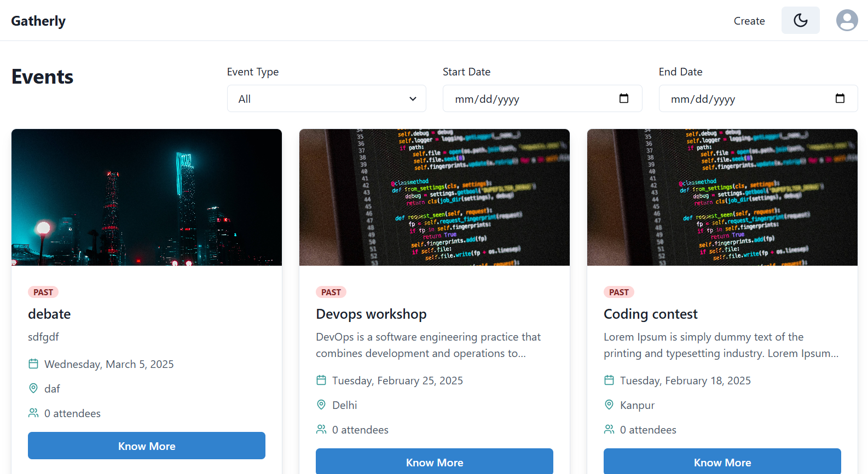
Task: Open the End Date calendar picker icon
Action: (840, 98)
